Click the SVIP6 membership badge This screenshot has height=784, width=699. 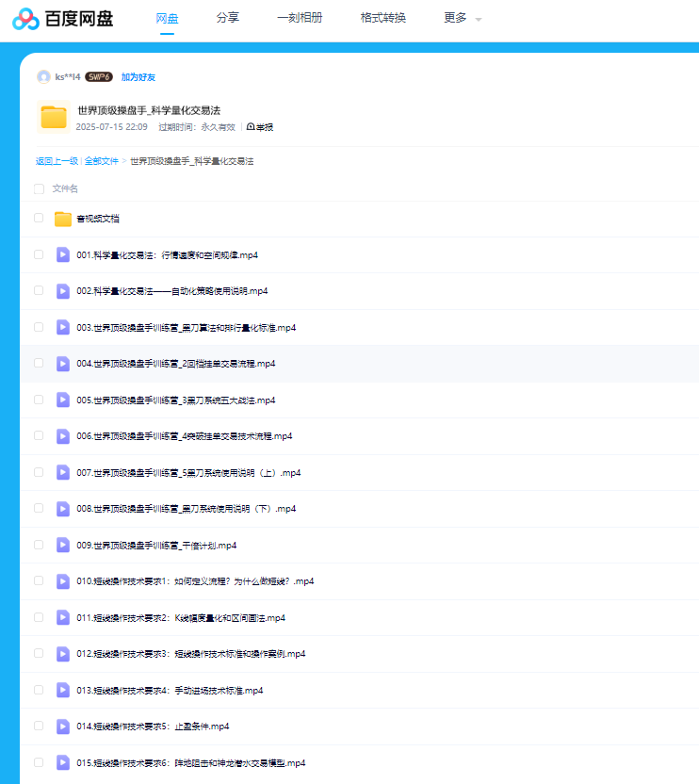99,77
